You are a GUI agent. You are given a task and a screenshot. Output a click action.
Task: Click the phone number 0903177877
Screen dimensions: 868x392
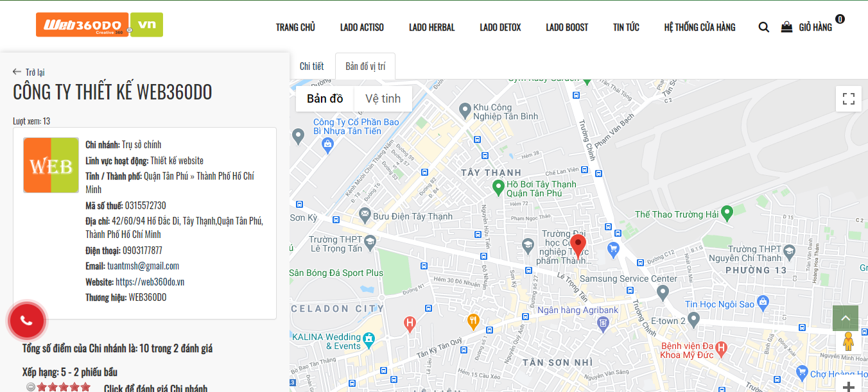click(144, 250)
